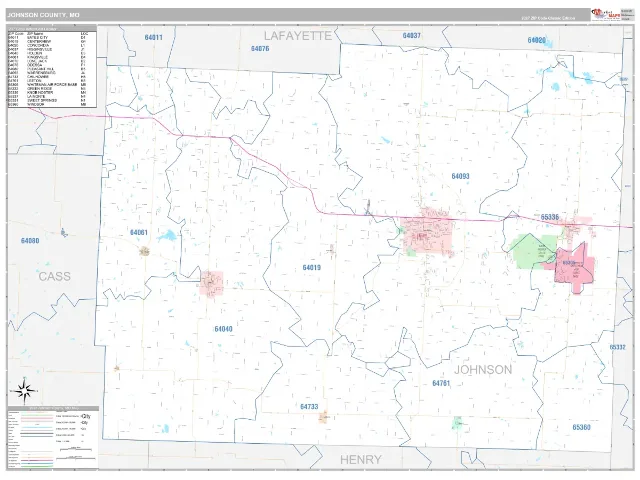Click the green state park area
640x480 pixels.
[x=532, y=252]
